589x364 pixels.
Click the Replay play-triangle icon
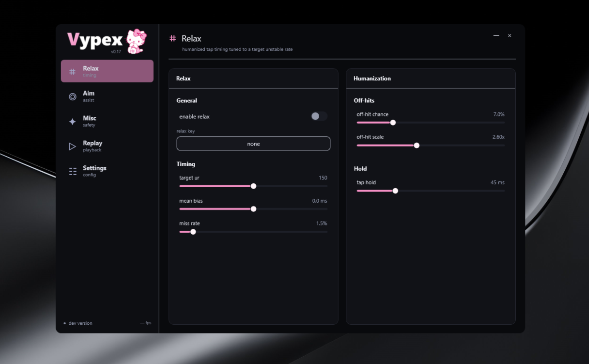(x=72, y=146)
